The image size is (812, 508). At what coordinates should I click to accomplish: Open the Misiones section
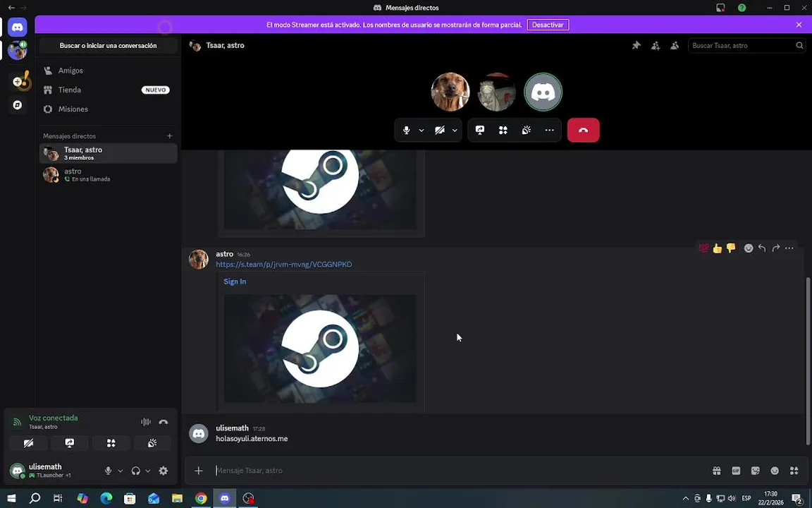[x=109, y=109]
